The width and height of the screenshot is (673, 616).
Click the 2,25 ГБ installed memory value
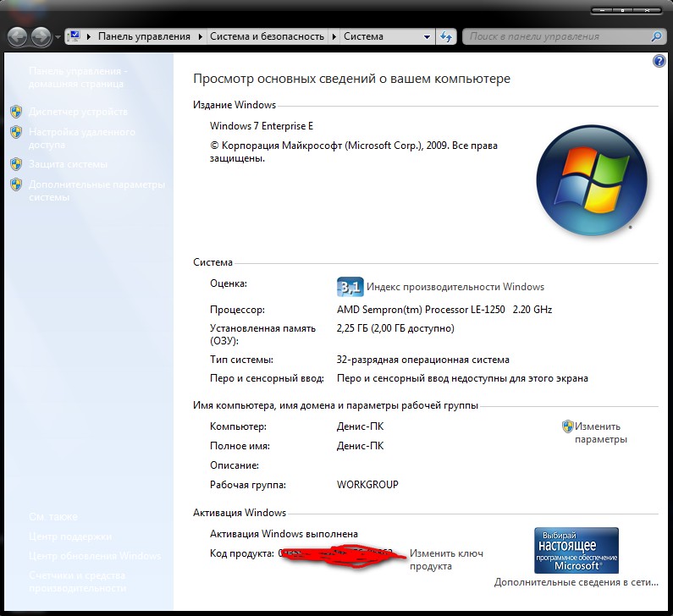[x=395, y=328]
